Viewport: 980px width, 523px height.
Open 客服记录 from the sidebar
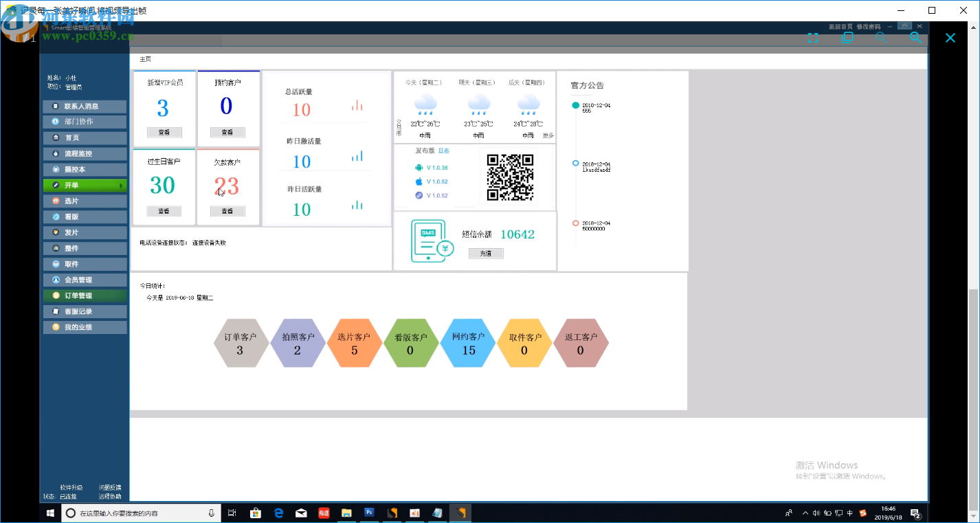coord(84,311)
